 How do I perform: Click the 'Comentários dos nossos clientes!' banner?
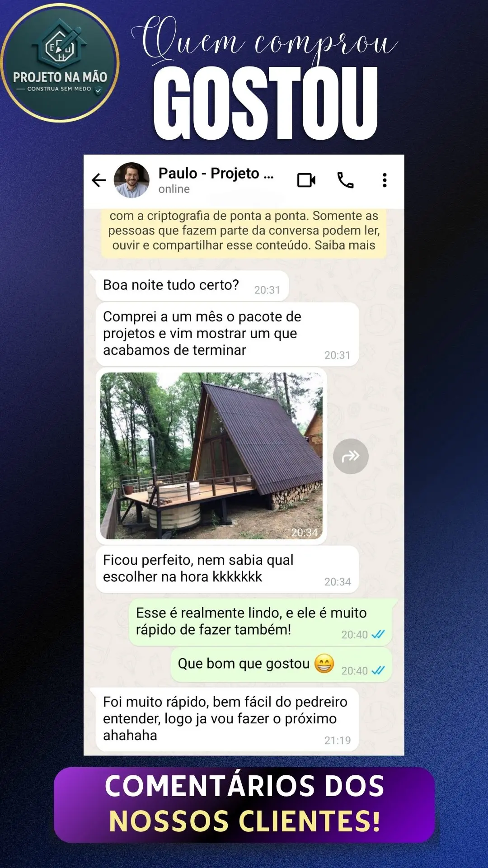coord(244,804)
